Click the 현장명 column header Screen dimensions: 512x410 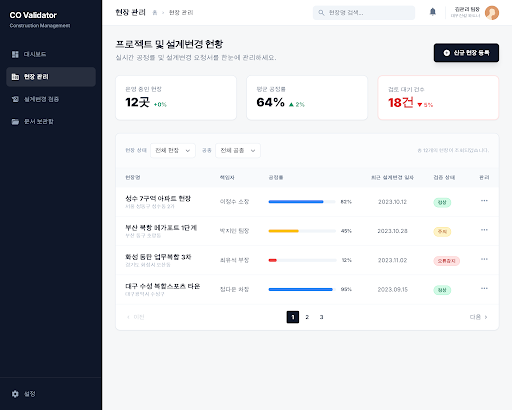133,177
